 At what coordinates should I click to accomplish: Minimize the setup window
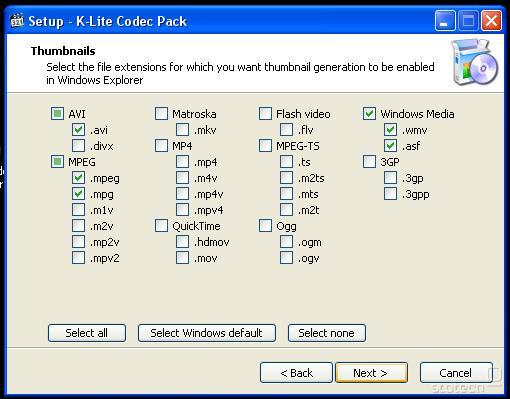click(445, 21)
